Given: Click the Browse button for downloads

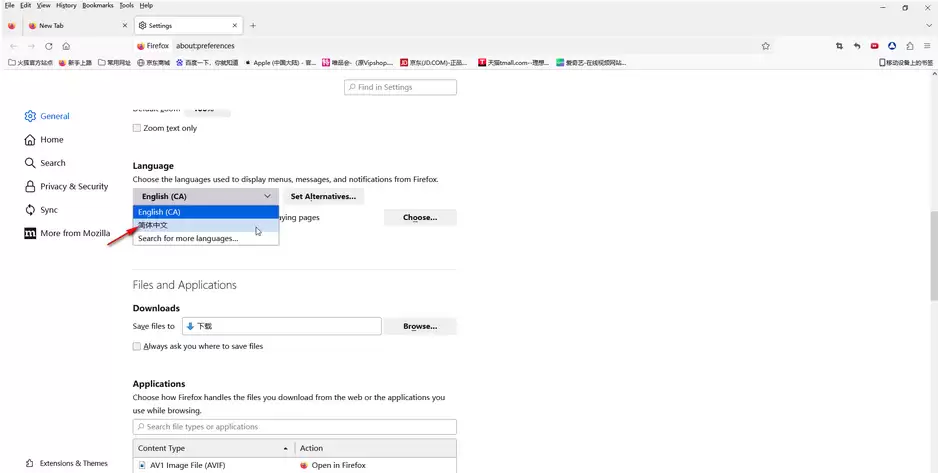Looking at the screenshot, I should 420,326.
